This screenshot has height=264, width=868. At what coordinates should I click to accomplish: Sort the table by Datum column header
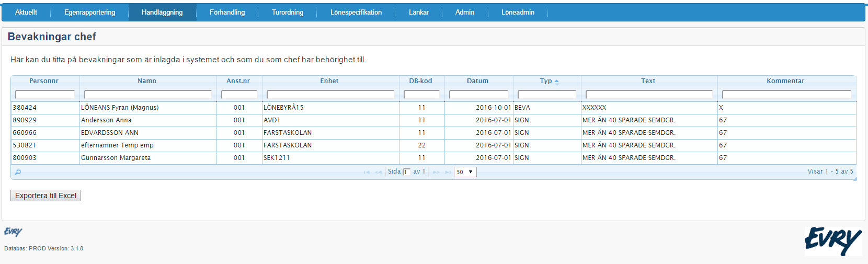click(x=477, y=81)
